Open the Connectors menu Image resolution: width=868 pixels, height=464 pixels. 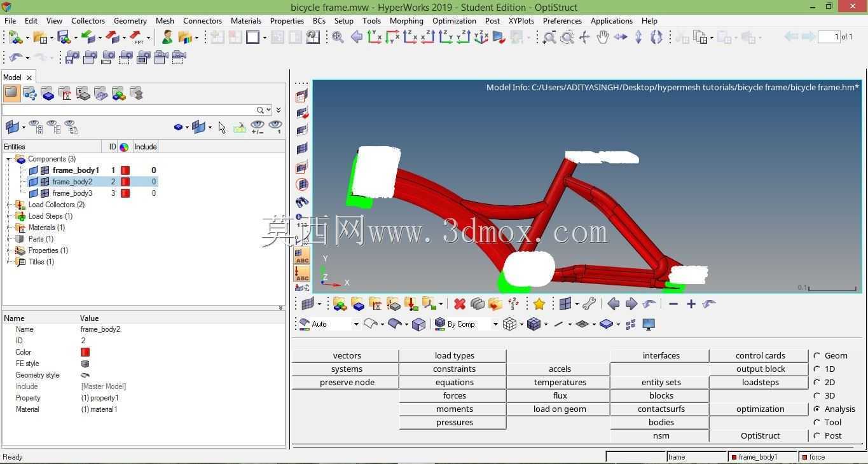[x=202, y=20]
